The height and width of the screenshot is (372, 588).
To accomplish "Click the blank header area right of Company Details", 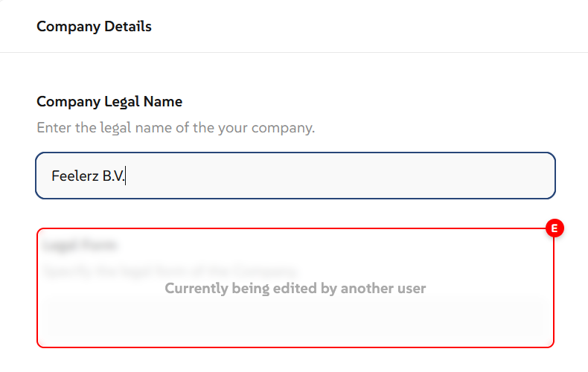I will click(372, 27).
